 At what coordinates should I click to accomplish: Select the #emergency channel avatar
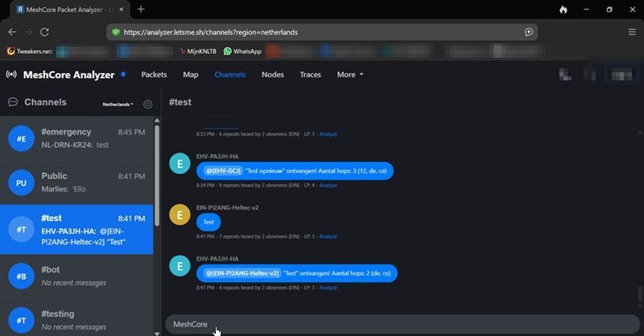(22, 139)
